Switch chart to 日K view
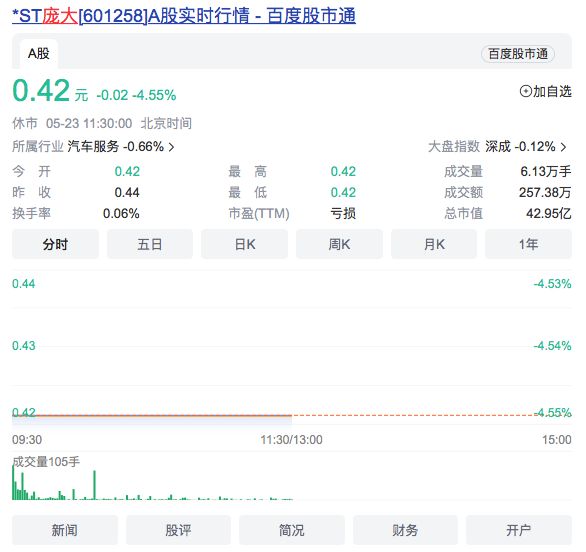 (245, 244)
